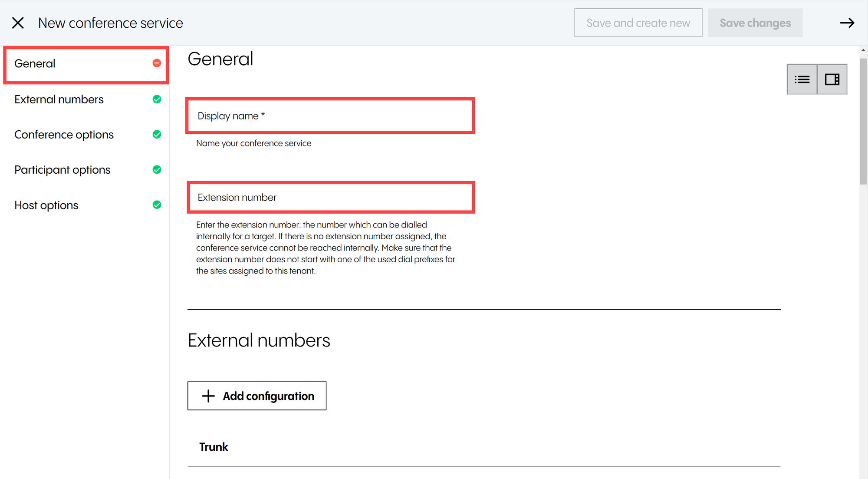This screenshot has height=479, width=868.
Task: Click green checkmark next to External numbers
Action: tap(157, 99)
